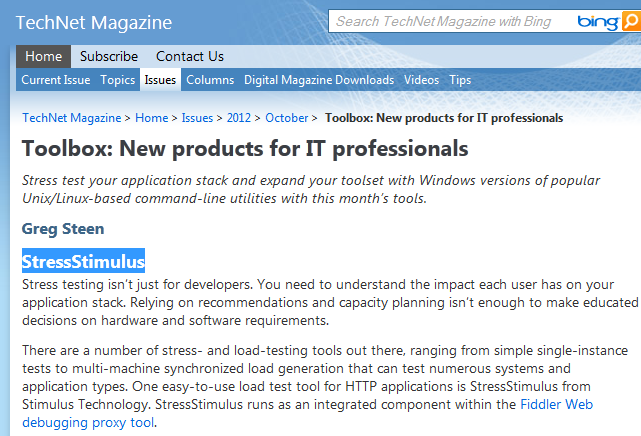Click 2012 breadcrumb link
The image size is (641, 436).
(x=239, y=118)
